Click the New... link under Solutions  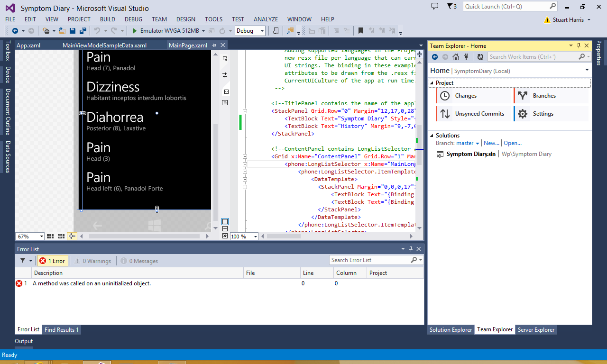[x=491, y=143]
